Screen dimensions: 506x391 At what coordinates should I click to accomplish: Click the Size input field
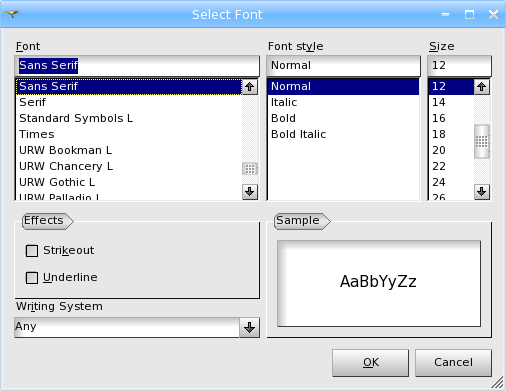click(459, 66)
